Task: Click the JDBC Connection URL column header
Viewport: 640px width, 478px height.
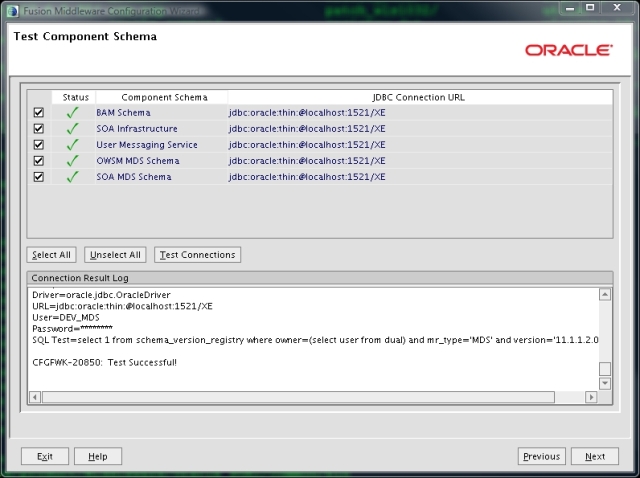Action: (420, 97)
